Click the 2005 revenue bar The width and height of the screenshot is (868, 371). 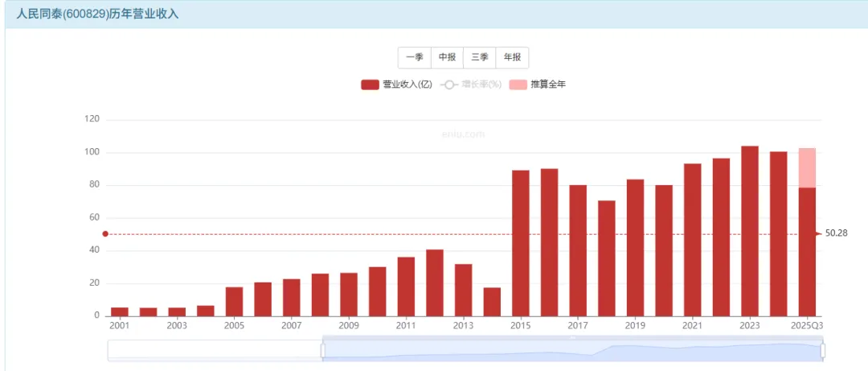point(234,302)
